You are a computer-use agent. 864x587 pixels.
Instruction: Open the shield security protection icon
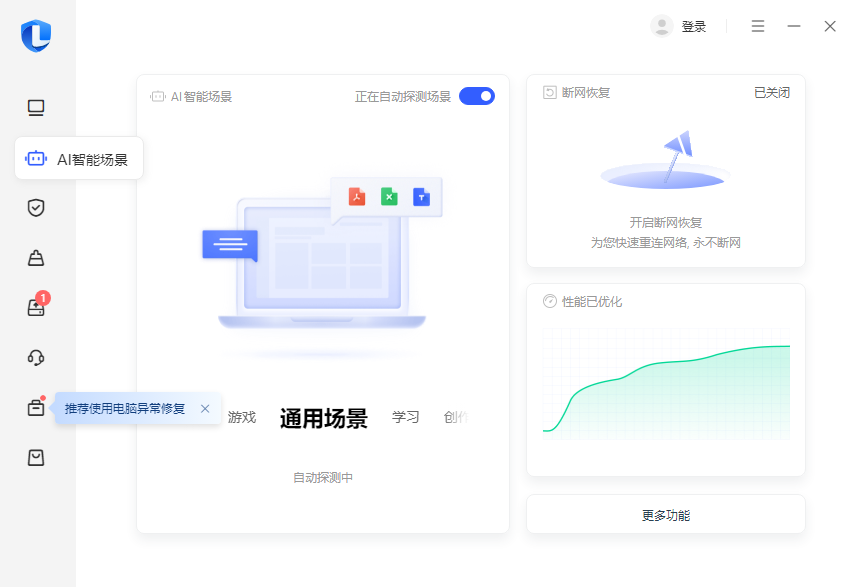click(36, 208)
